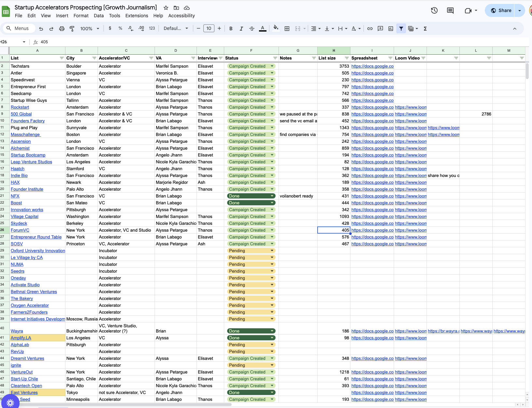Image resolution: width=532 pixels, height=408 pixels.
Task: Toggle italic formatting
Action: (241, 29)
